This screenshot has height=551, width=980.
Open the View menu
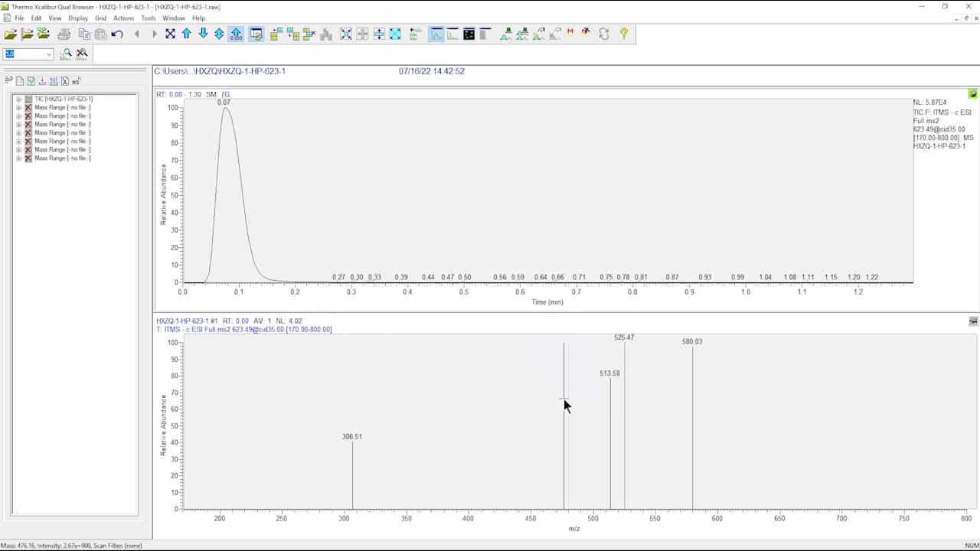(55, 18)
